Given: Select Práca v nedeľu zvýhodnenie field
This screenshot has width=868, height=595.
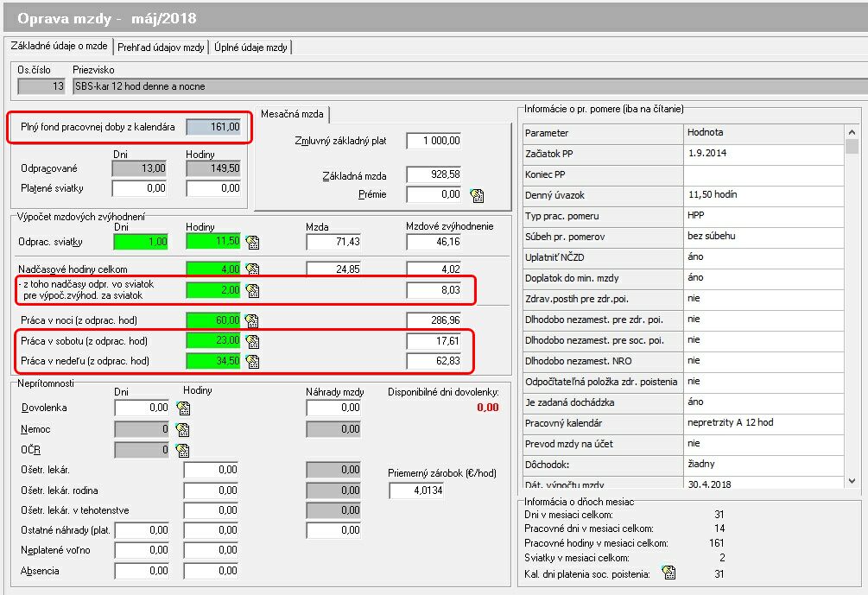Looking at the screenshot, I should pyautogui.click(x=434, y=361).
